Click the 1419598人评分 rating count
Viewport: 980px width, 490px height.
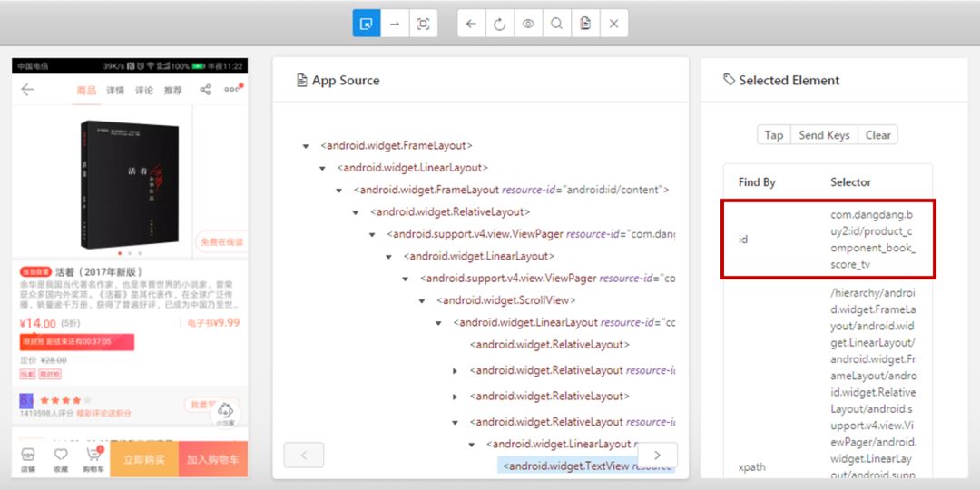[x=47, y=413]
